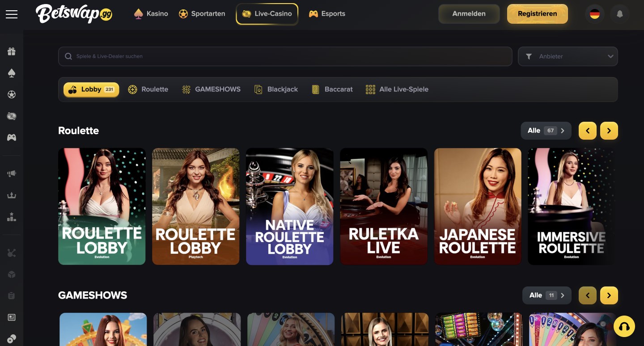Expand the Anbieter provider dropdown
Image resolution: width=644 pixels, height=346 pixels.
pyautogui.click(x=568, y=56)
